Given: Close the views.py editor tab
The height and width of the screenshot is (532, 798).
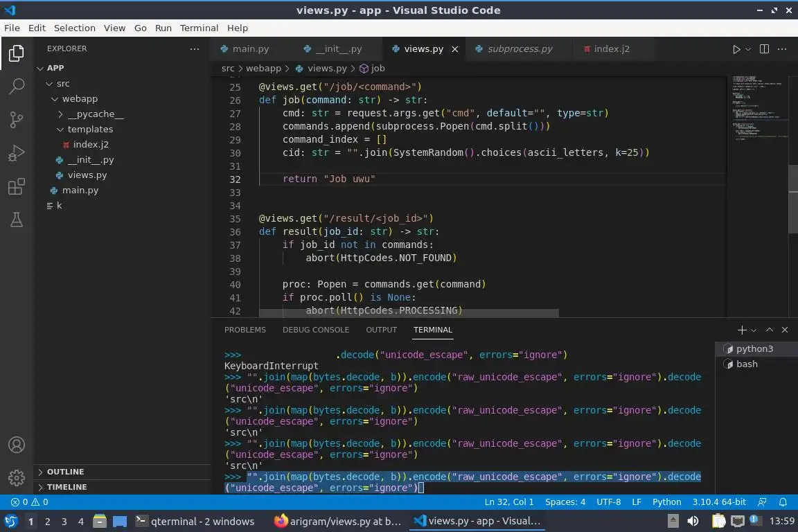Looking at the screenshot, I should 455,49.
